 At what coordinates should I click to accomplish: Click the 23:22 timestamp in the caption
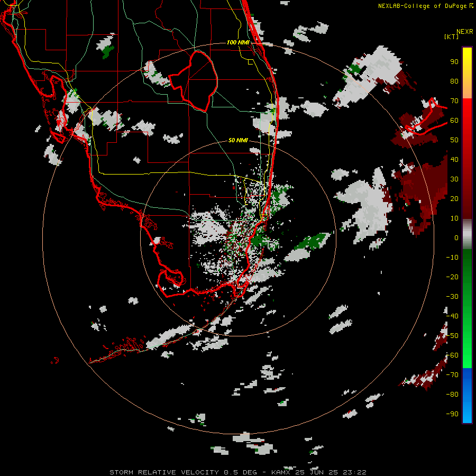(355, 472)
